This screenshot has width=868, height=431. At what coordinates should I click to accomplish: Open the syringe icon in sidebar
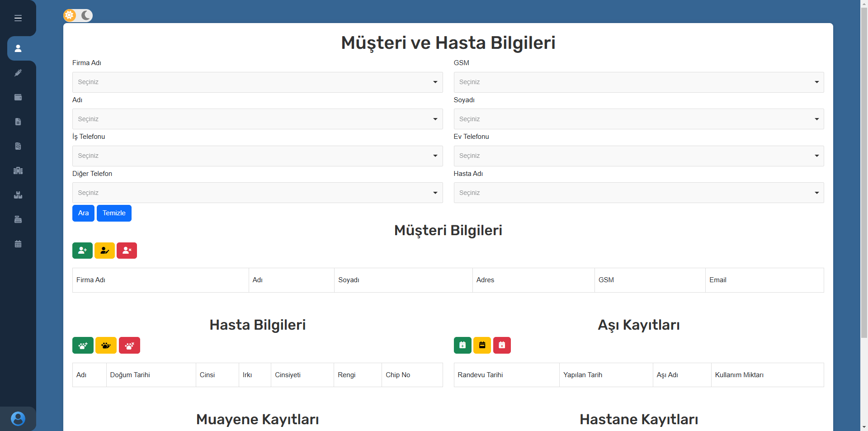18,73
